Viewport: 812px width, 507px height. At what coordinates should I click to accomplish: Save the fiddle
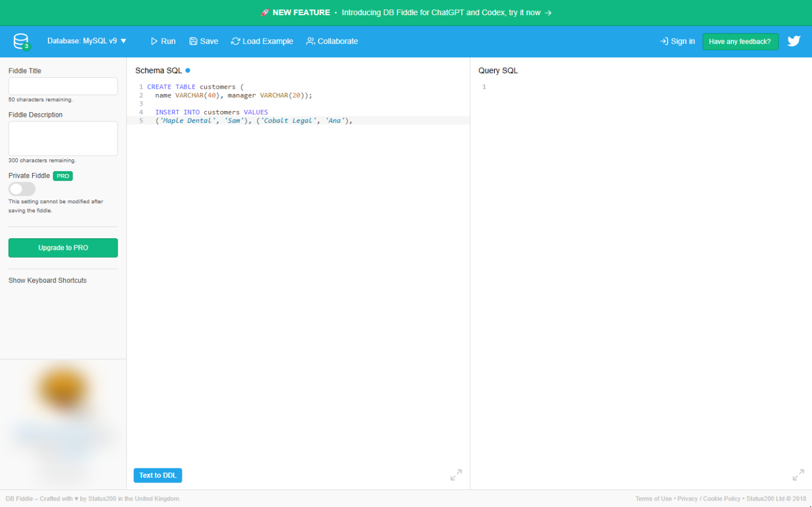click(x=203, y=41)
